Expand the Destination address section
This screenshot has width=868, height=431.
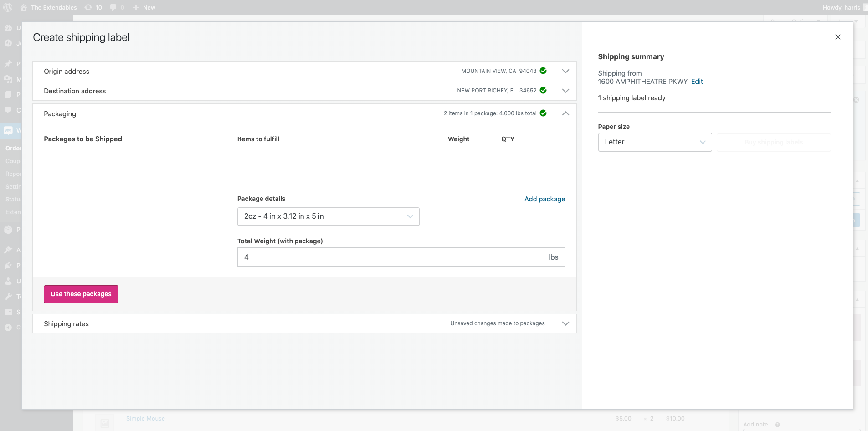tap(565, 91)
